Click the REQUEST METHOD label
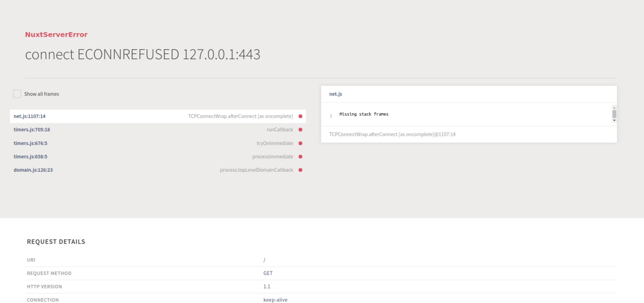Image resolution: width=644 pixels, height=303 pixels. coord(49,273)
